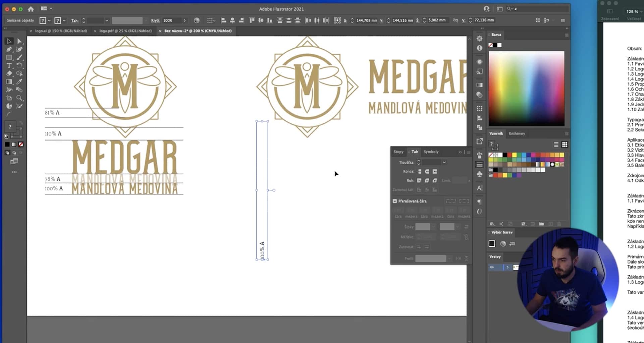Select the Eyedropper tool
Viewport: 644px width, 343px height.
[x=19, y=81]
